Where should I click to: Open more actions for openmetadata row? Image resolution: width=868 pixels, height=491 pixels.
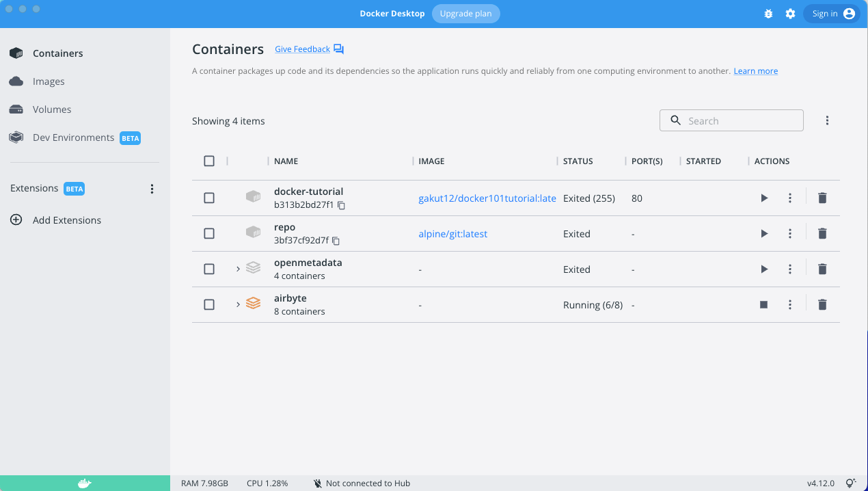[790, 269]
